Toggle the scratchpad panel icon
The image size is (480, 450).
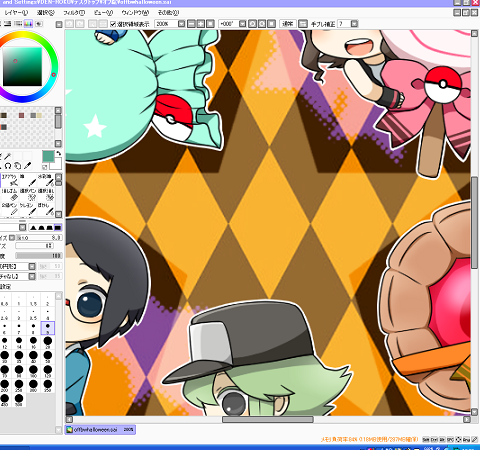pos(39,24)
